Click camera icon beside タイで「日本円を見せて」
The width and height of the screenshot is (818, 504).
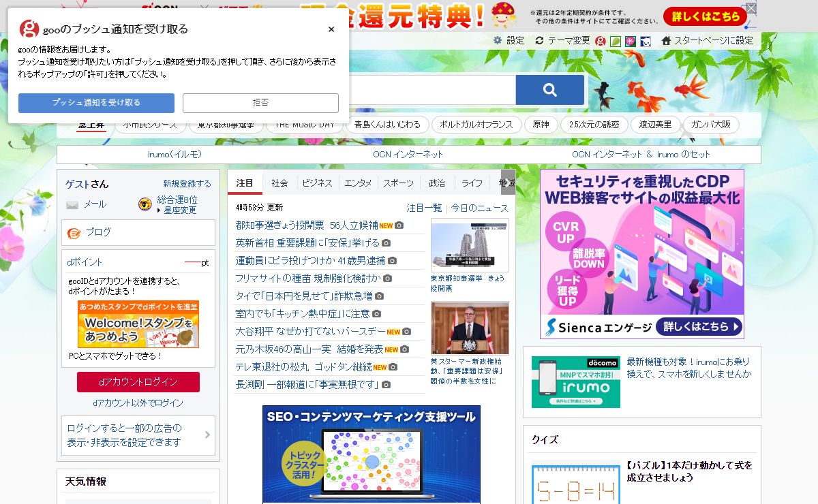[380, 296]
